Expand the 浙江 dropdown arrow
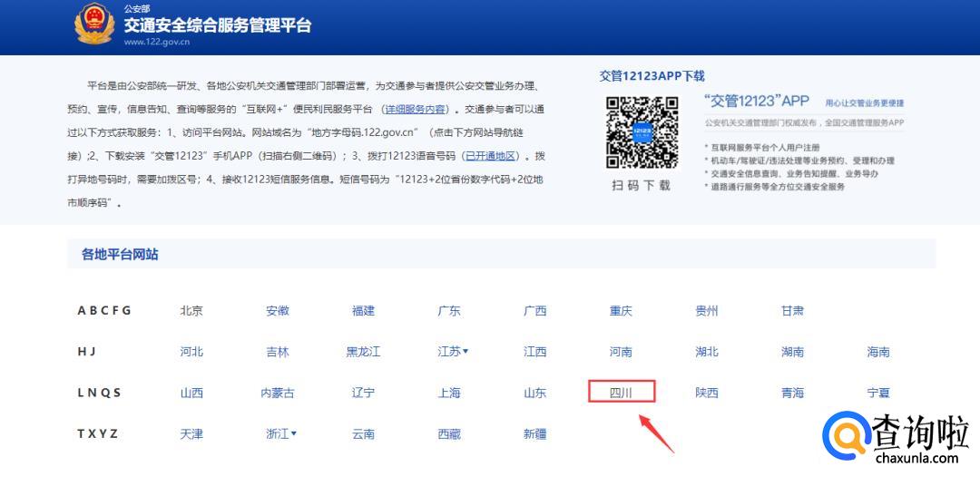This screenshot has width=980, height=486. [x=294, y=433]
